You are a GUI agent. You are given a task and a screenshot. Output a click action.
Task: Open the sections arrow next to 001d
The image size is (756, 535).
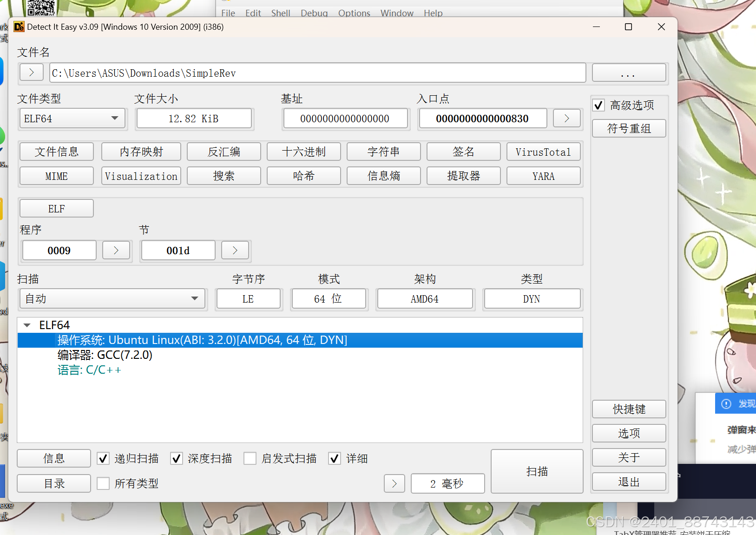(x=235, y=251)
